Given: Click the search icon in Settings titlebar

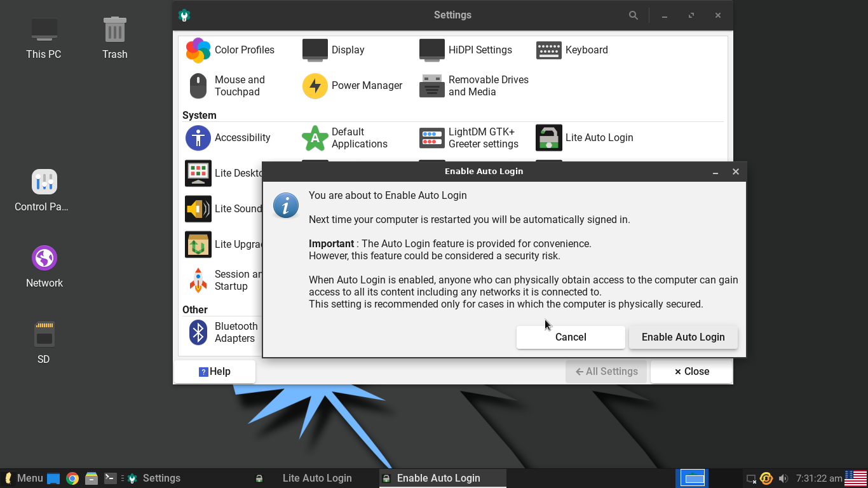Looking at the screenshot, I should 634,15.
